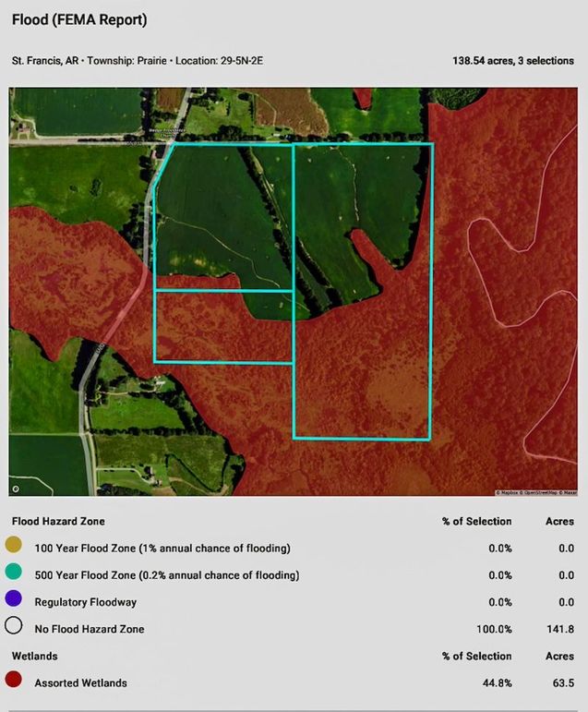Click the Regulatory Floodway label
Screen dimensions: 588x712
pyautogui.click(x=87, y=602)
